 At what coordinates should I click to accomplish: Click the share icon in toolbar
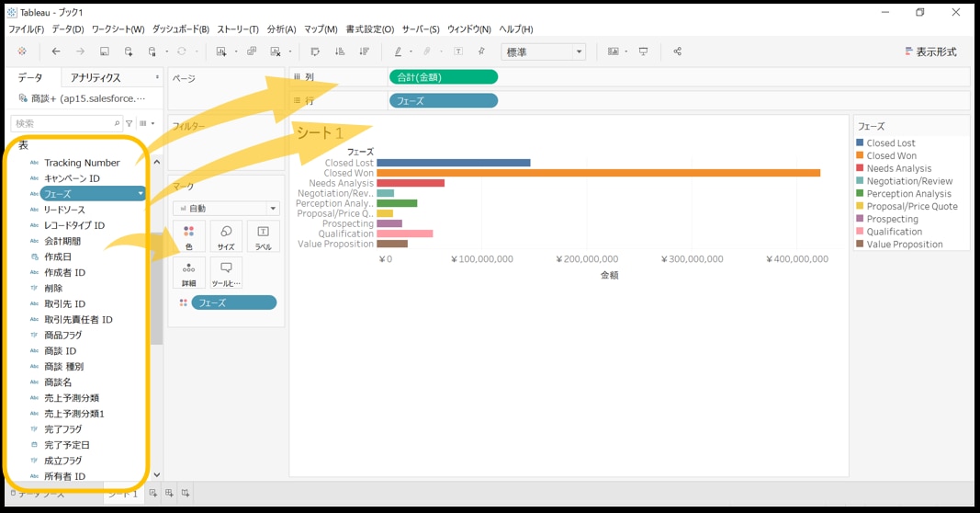coord(678,51)
